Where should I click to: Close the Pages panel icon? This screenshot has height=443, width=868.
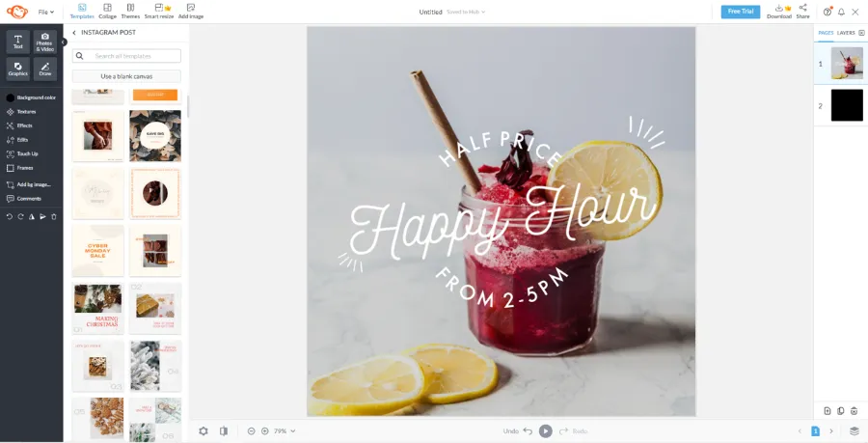[x=861, y=33]
